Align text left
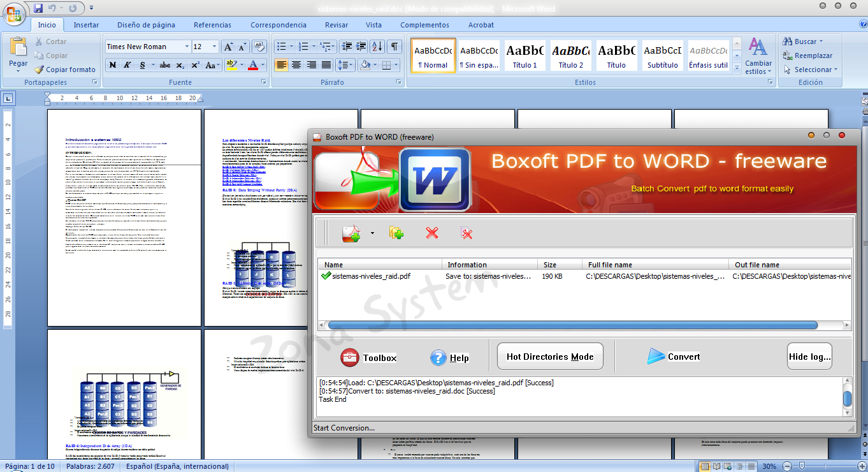Viewport: 868px width, 472px height. tap(281, 65)
